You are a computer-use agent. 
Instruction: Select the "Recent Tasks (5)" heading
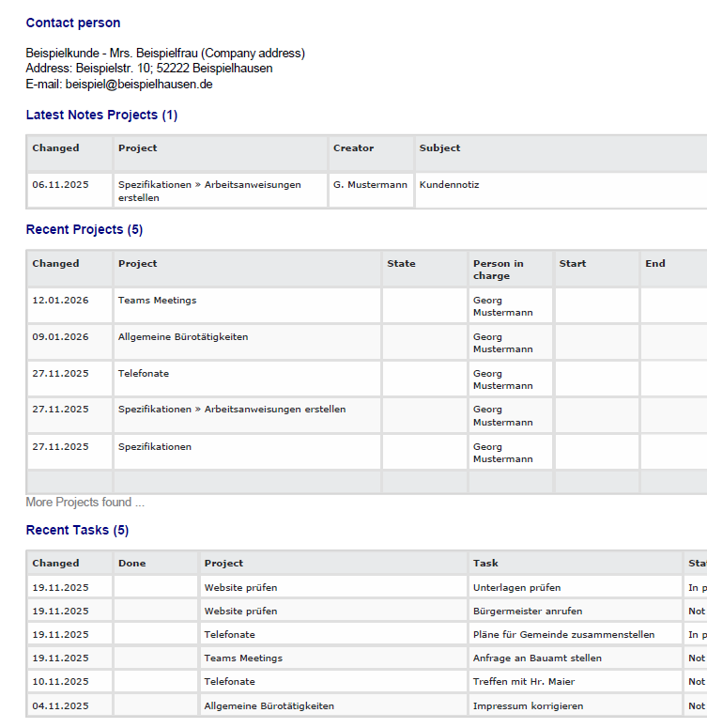click(77, 530)
